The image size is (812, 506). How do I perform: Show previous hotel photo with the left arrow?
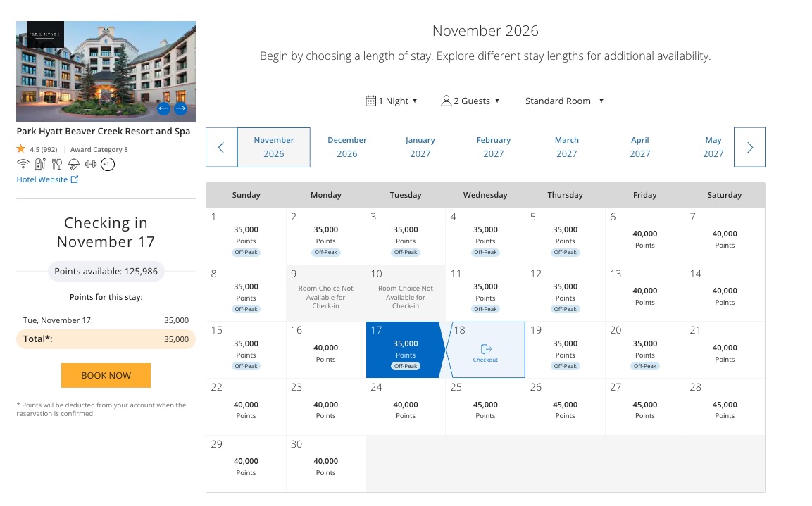click(x=163, y=108)
